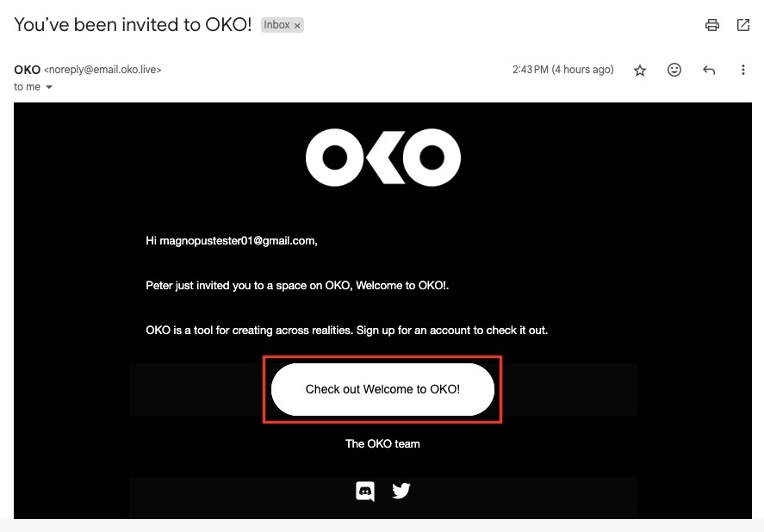
Task: Click the large OKO logo image
Action: [x=382, y=158]
